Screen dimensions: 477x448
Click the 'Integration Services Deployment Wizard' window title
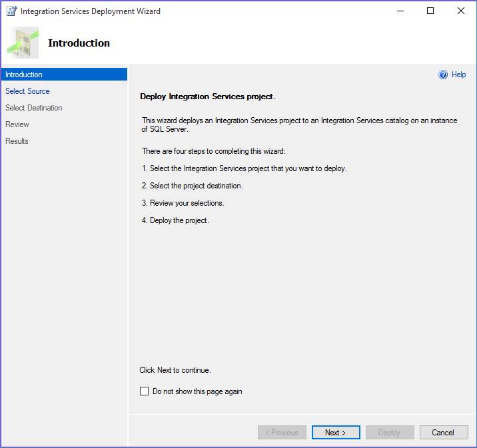click(91, 11)
